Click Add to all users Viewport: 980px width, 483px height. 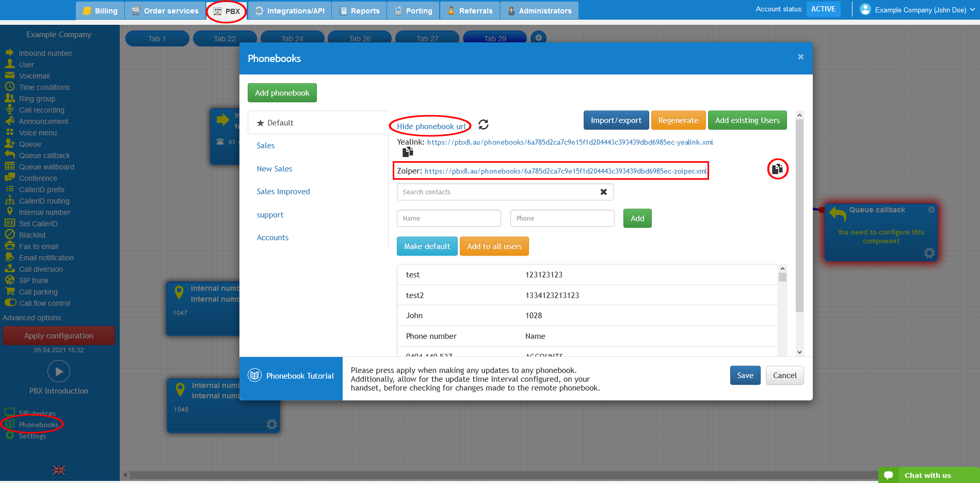point(494,246)
